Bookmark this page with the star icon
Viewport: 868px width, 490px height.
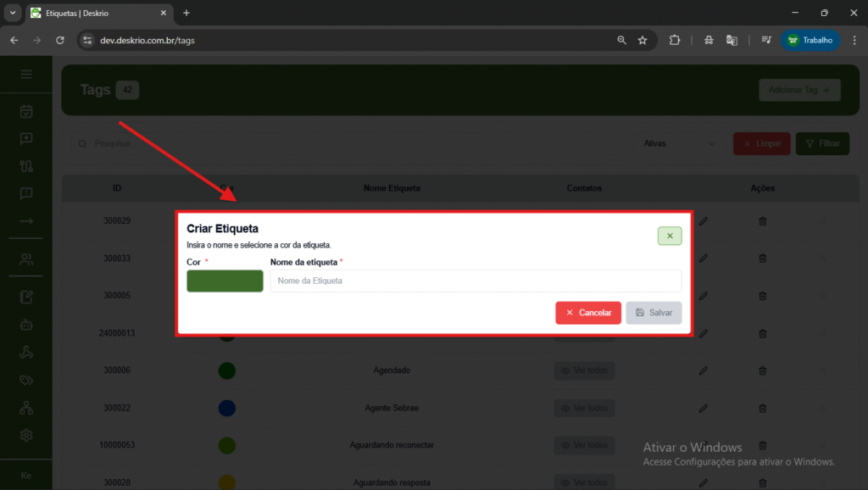[643, 40]
